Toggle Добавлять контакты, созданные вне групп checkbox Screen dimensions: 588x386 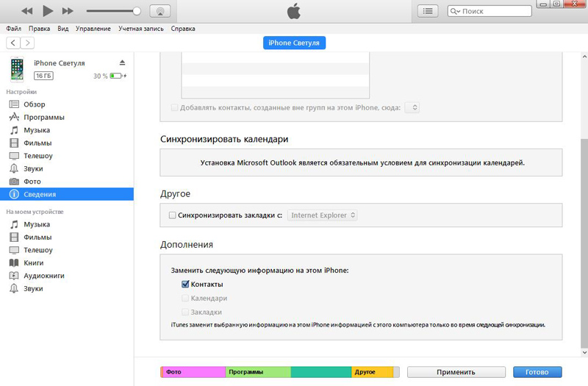[174, 107]
